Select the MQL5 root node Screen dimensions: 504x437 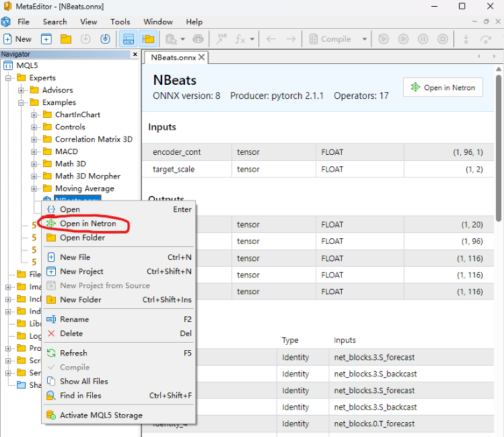27,65
